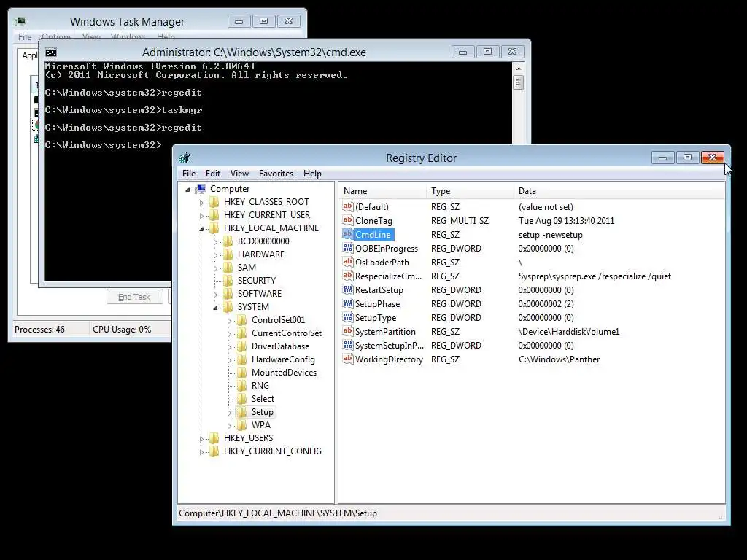Click the string icon beside CloneTag

coord(348,220)
